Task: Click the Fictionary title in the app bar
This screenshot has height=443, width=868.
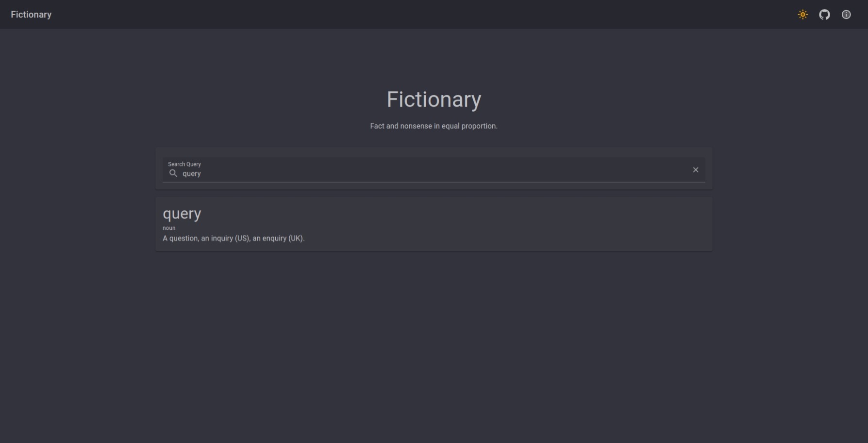Action: (31, 15)
